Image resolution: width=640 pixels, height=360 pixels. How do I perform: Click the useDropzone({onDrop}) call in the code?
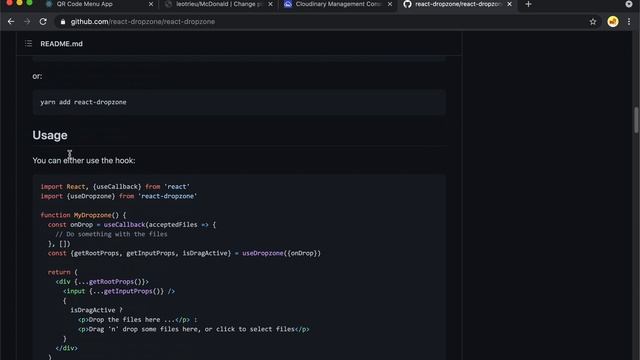282,253
